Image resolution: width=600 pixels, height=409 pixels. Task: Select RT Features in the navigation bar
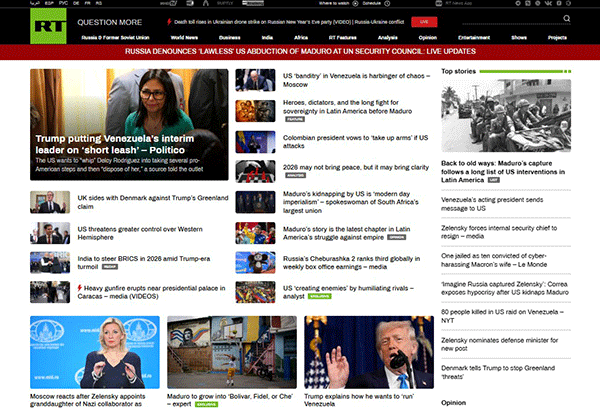[340, 35]
